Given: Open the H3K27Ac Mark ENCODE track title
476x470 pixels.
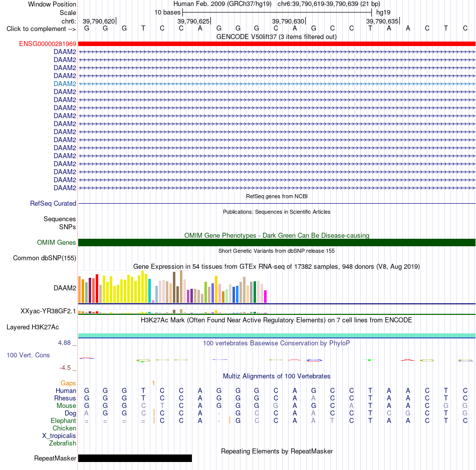Looking at the screenshot, I should [x=276, y=320].
